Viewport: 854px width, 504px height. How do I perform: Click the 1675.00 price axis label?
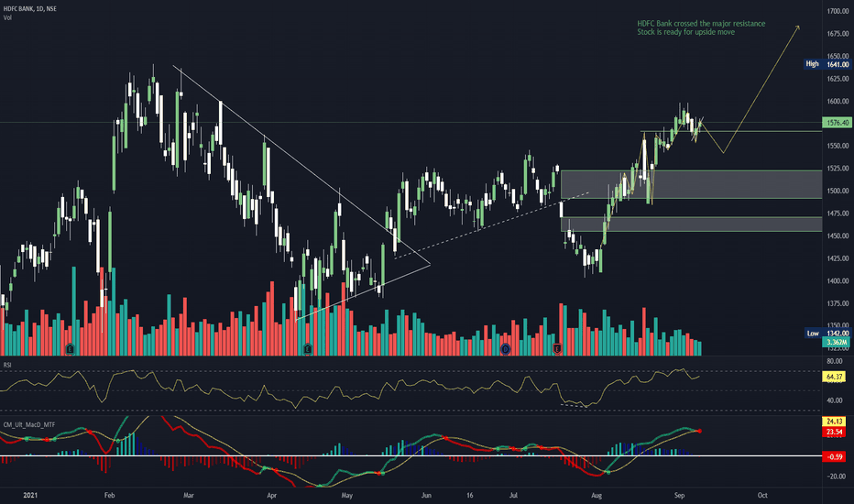coord(838,33)
